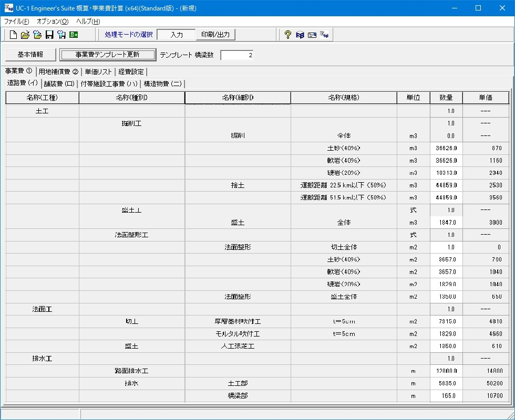Select the 事業費 ① tab
This screenshot has height=420, width=515.
pyautogui.click(x=19, y=71)
